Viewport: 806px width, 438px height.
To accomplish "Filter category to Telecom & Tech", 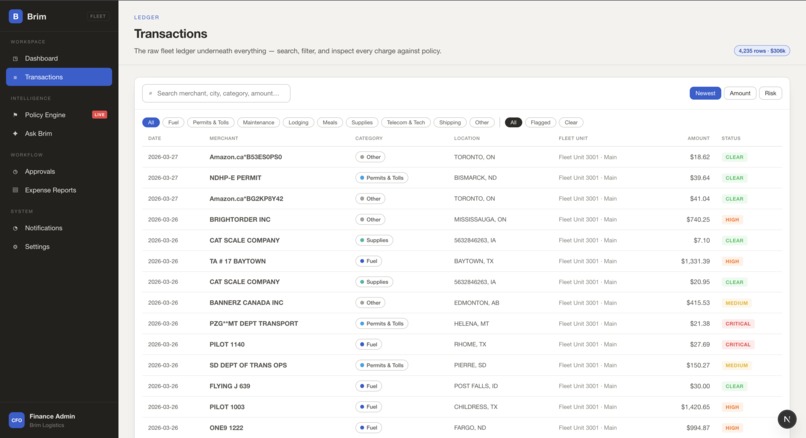I will pyautogui.click(x=406, y=122).
